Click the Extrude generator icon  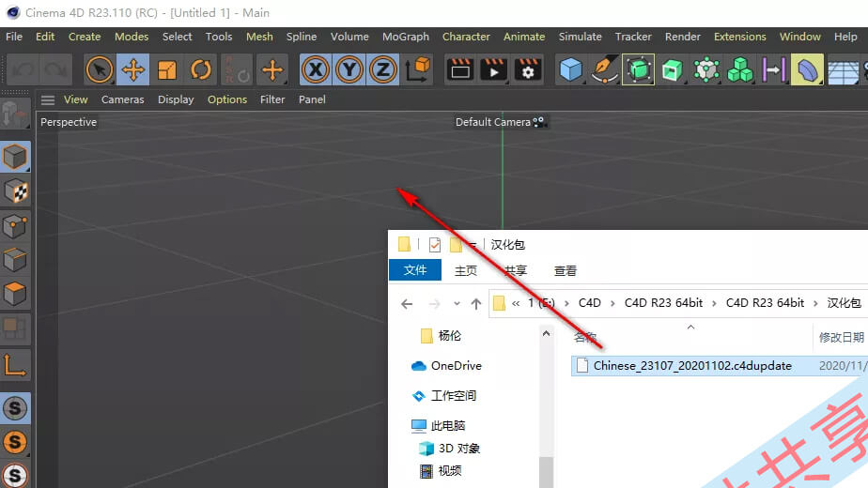point(672,69)
